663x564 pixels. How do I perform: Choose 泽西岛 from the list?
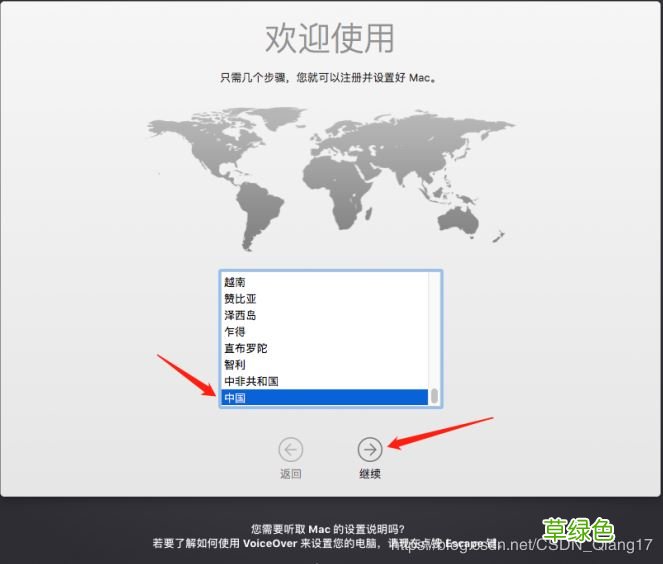pyautogui.click(x=324, y=315)
